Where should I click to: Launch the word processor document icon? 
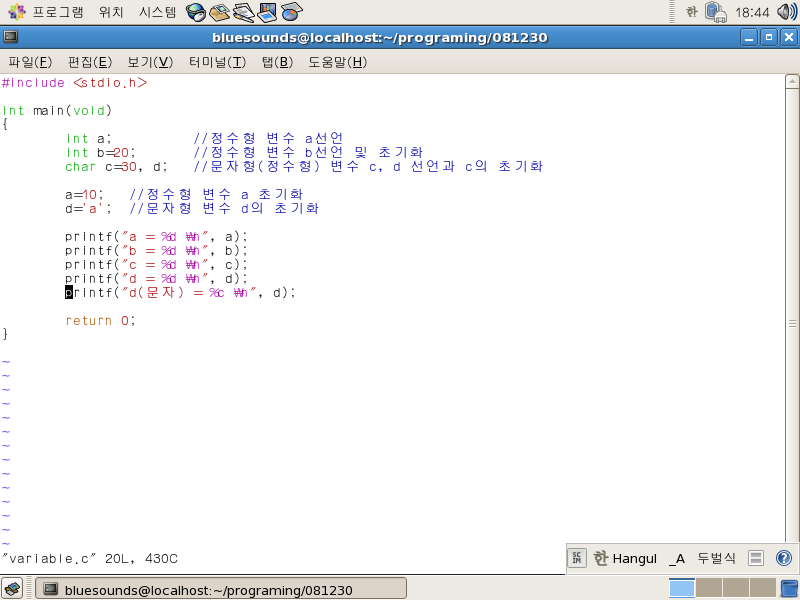(243, 12)
